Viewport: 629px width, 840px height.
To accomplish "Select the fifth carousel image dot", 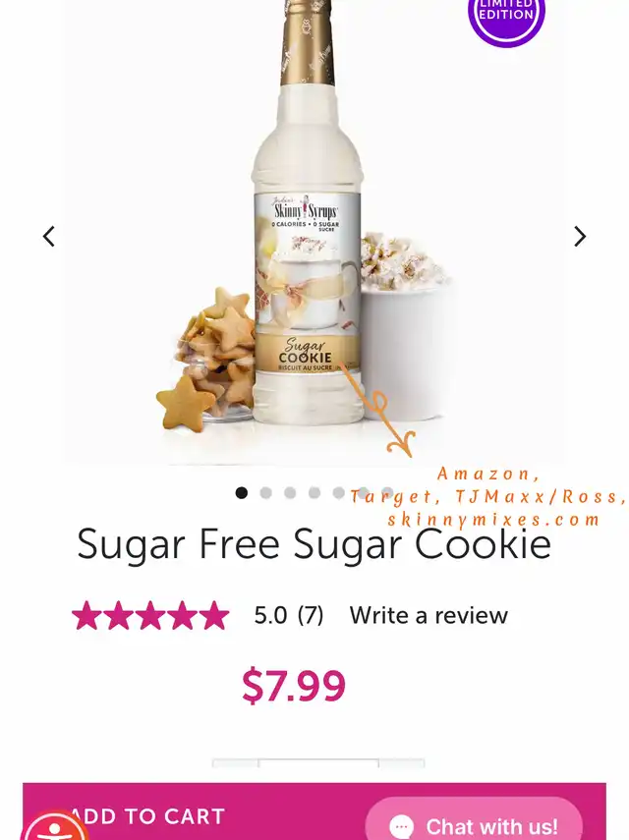I will (x=339, y=492).
